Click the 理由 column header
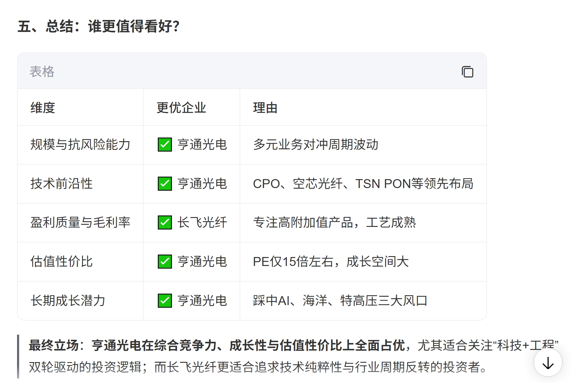Image resolution: width=588 pixels, height=383 pixels. (265, 108)
